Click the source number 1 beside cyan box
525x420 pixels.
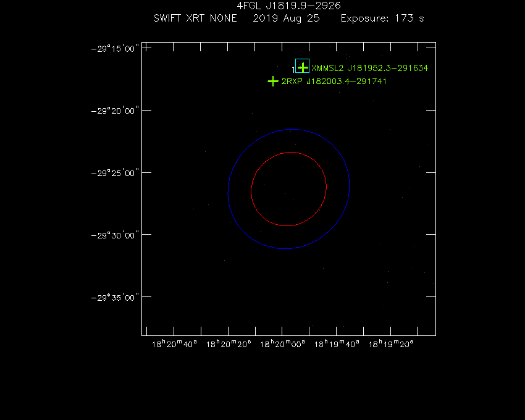click(293, 70)
